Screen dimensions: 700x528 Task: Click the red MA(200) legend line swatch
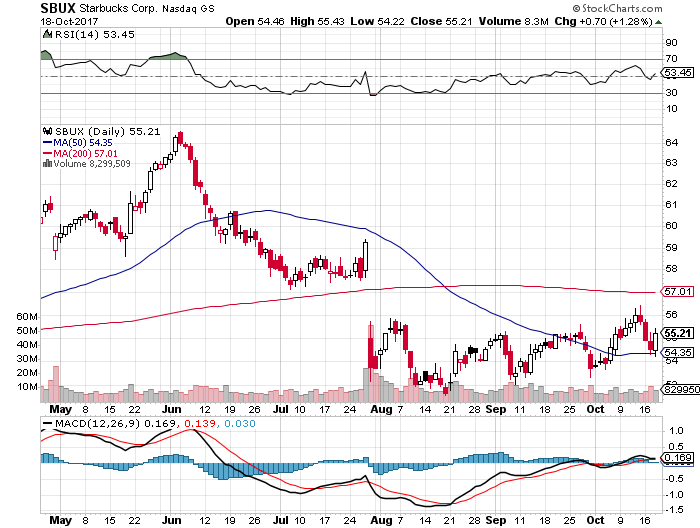pos(47,153)
